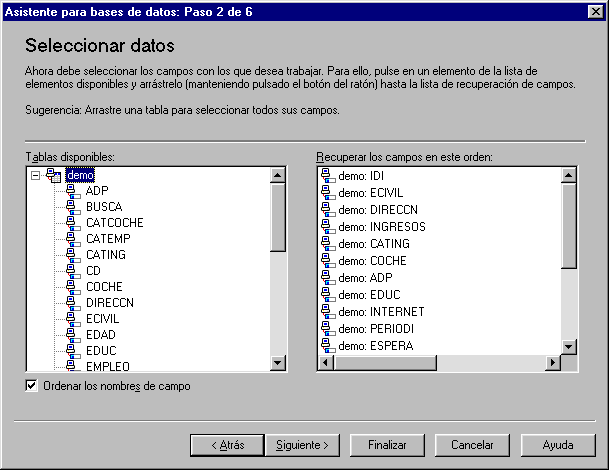The height and width of the screenshot is (470, 609).
Task: Select BUSCA field in tree
Action: 104,207
